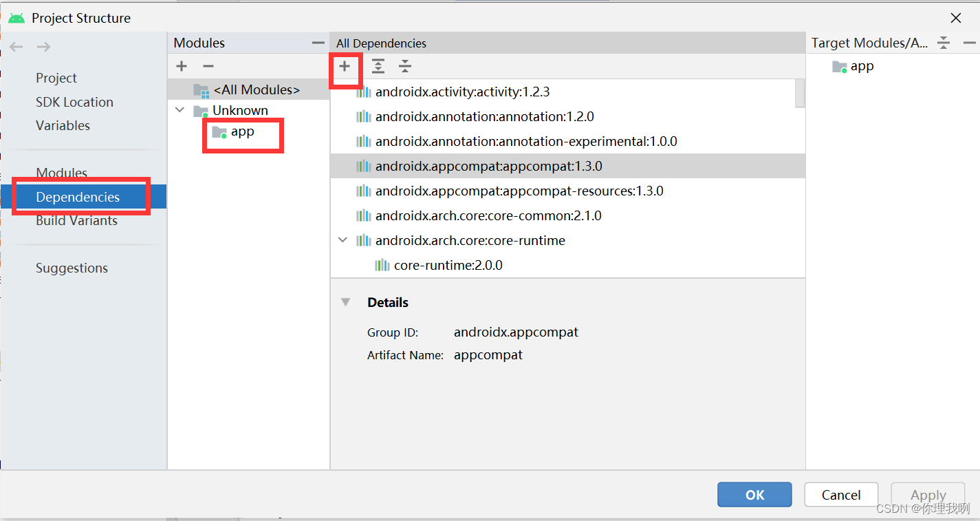Select the app item in Target Modules
The height and width of the screenshot is (521, 980).
pos(860,66)
